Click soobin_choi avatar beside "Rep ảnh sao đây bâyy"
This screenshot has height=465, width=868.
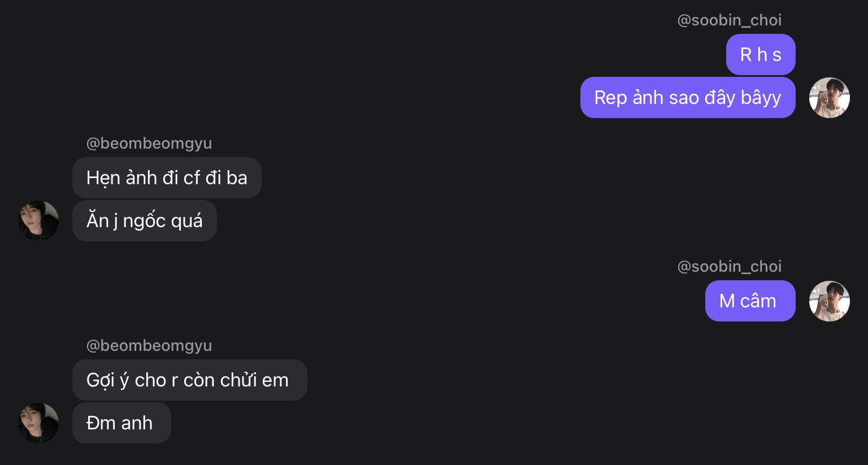pos(829,98)
